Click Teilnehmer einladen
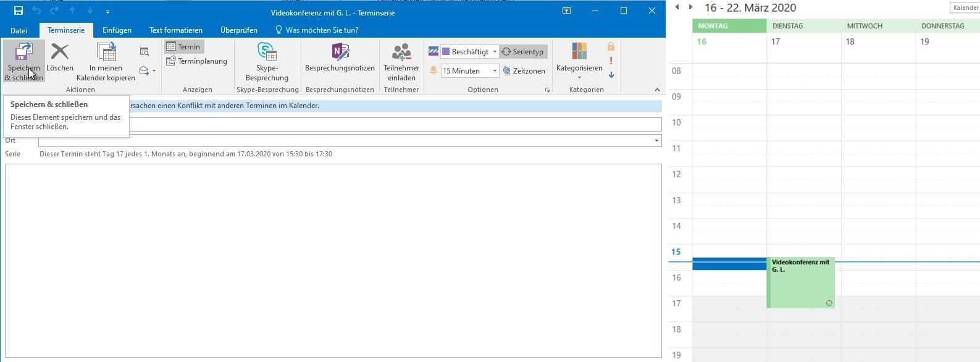 click(x=401, y=61)
